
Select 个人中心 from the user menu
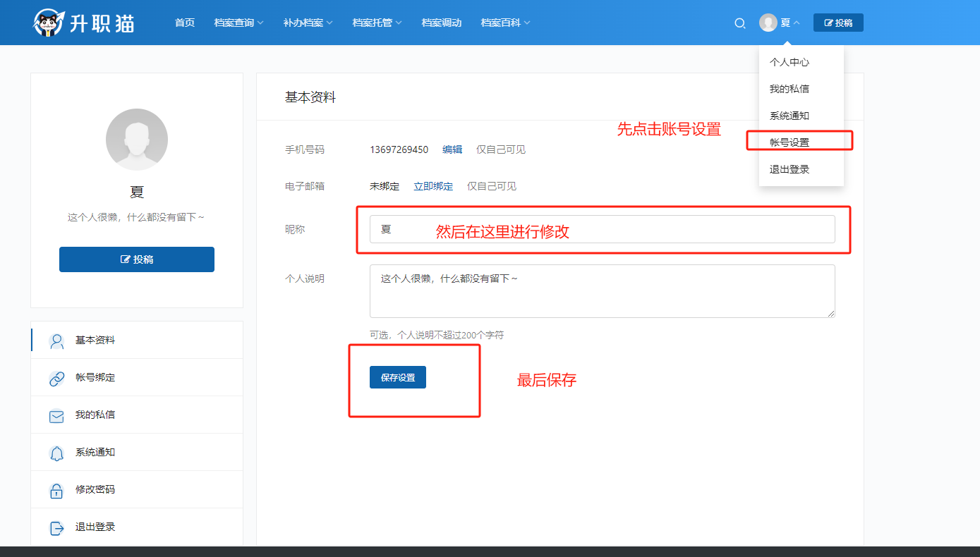[x=790, y=62]
